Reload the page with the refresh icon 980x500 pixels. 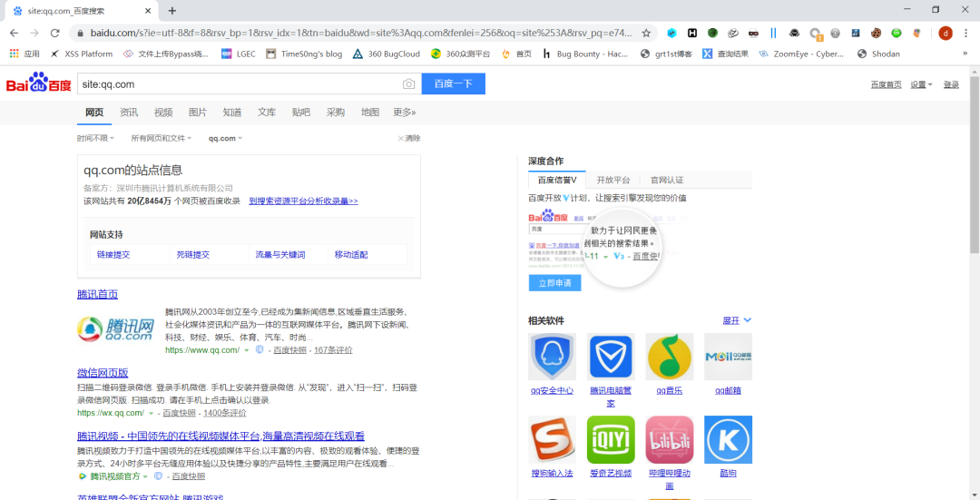pos(55,34)
